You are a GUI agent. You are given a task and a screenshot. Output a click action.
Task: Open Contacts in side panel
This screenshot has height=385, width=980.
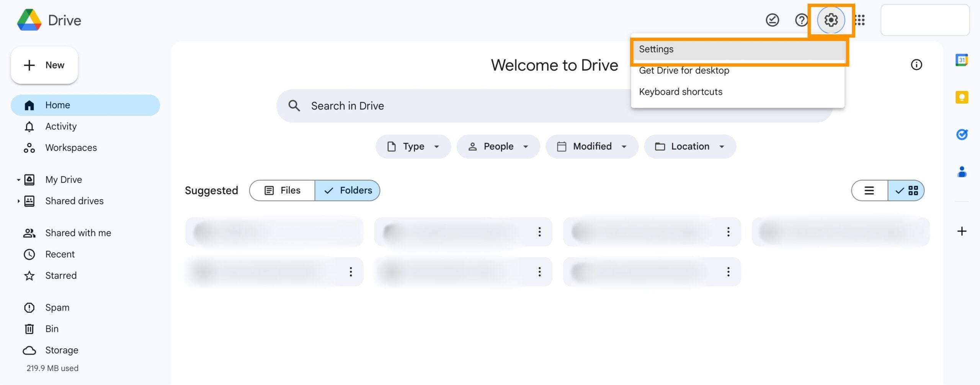pos(962,172)
